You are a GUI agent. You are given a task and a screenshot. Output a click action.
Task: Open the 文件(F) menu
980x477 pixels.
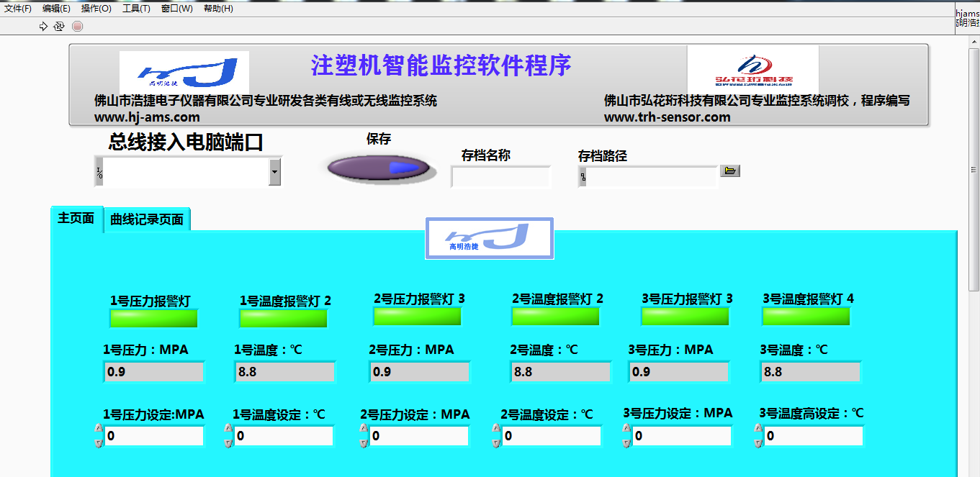pos(18,9)
